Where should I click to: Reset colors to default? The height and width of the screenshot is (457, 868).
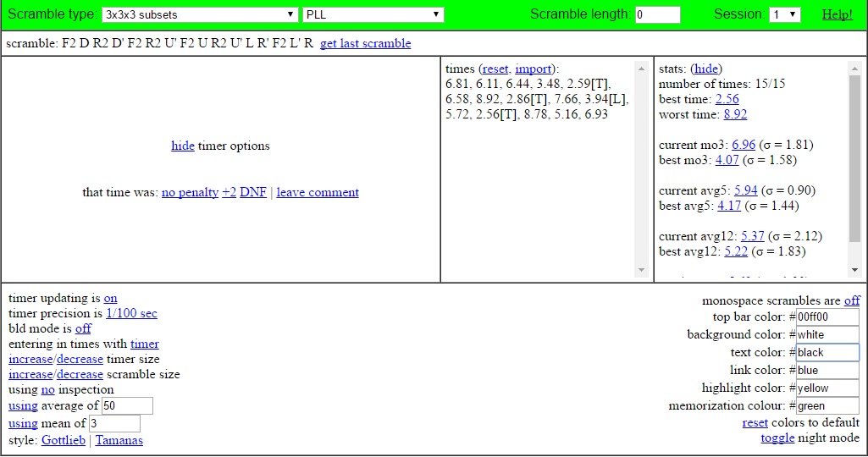(755, 422)
